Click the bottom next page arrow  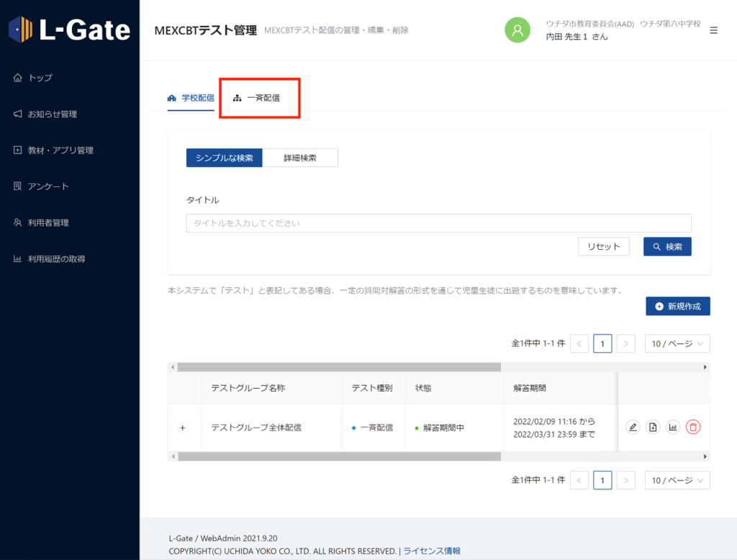coord(626,480)
